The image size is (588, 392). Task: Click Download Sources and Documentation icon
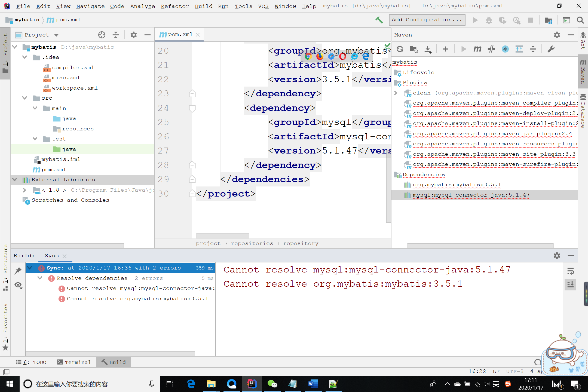[428, 49]
